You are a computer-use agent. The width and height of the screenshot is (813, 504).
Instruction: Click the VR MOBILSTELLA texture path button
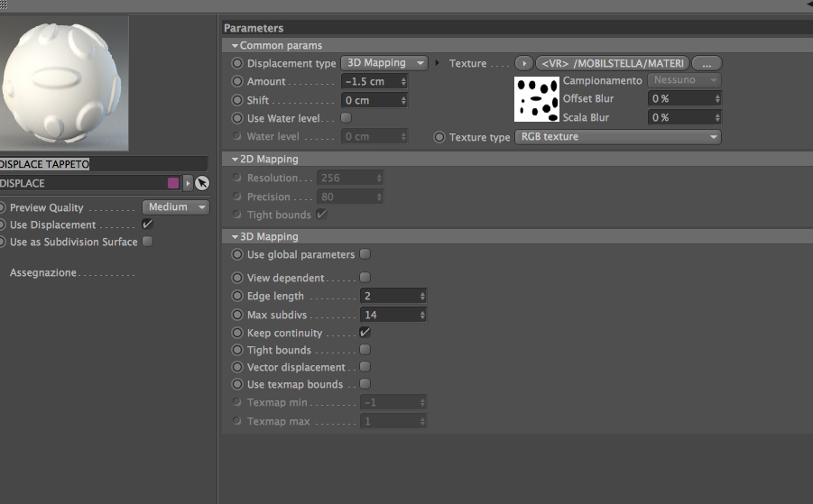click(613, 63)
